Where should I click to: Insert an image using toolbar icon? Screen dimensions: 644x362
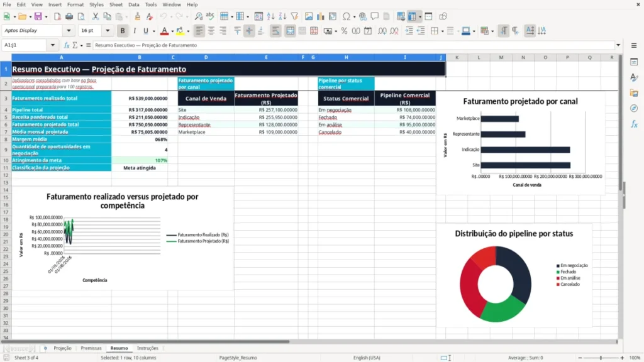[309, 16]
